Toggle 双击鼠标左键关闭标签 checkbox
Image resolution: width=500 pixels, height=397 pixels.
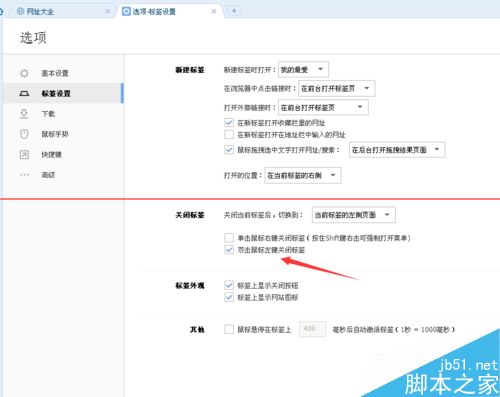coord(229,250)
